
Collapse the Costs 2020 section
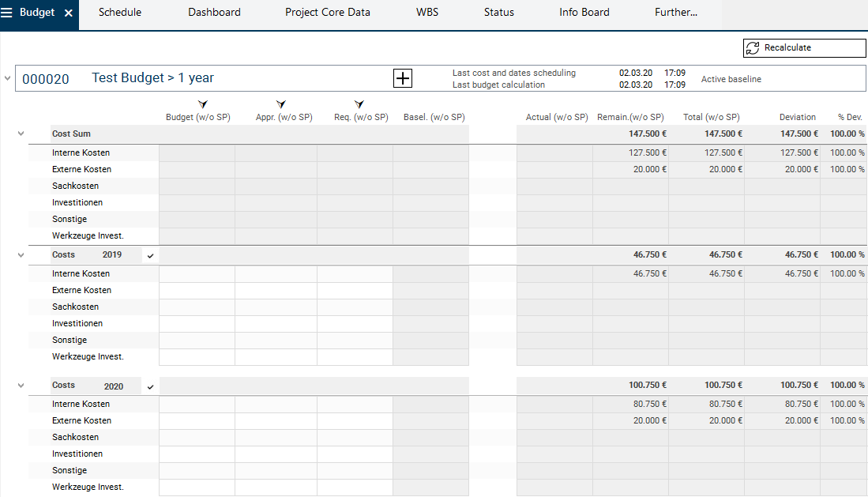pos(21,386)
